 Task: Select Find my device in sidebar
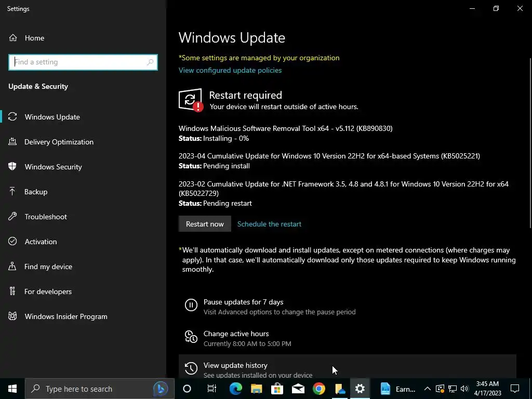click(x=83, y=267)
